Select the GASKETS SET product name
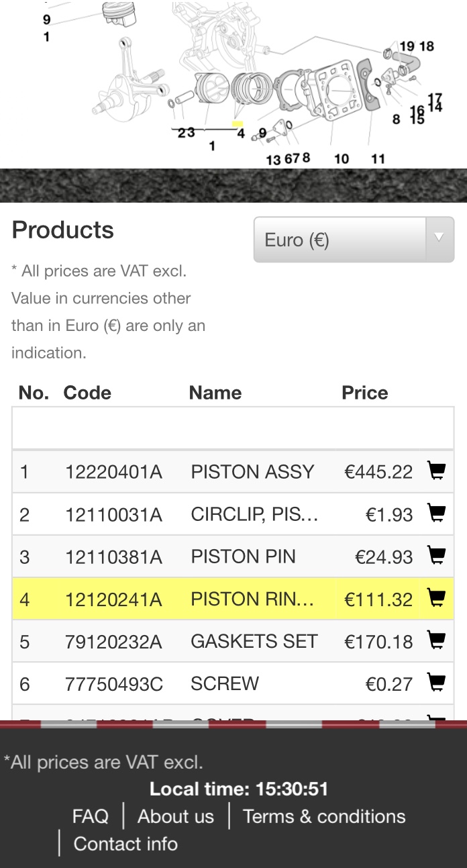This screenshot has width=467, height=868. coord(254,642)
